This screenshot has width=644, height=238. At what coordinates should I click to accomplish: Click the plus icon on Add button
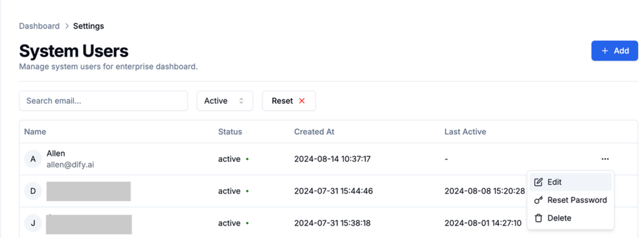tap(605, 51)
